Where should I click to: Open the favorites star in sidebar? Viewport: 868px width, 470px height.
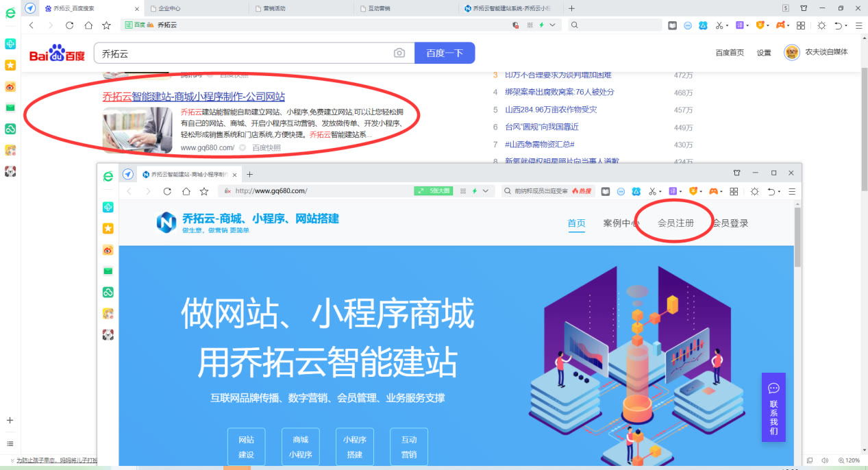click(10, 65)
